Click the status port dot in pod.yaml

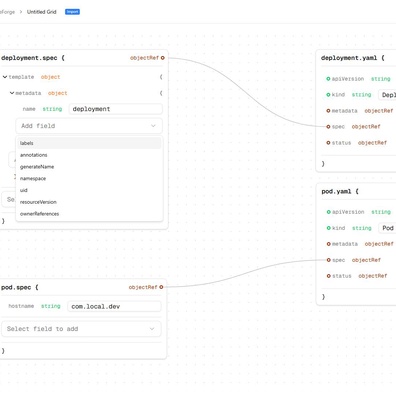pos(328,276)
